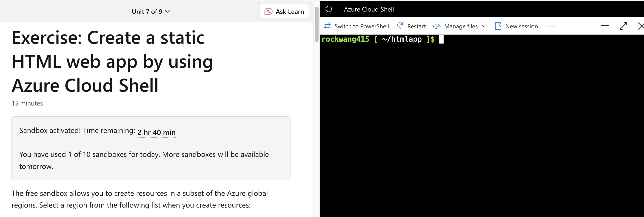
Task: Maximize the Cloud Shell pane with arrows icon
Action: point(623,26)
